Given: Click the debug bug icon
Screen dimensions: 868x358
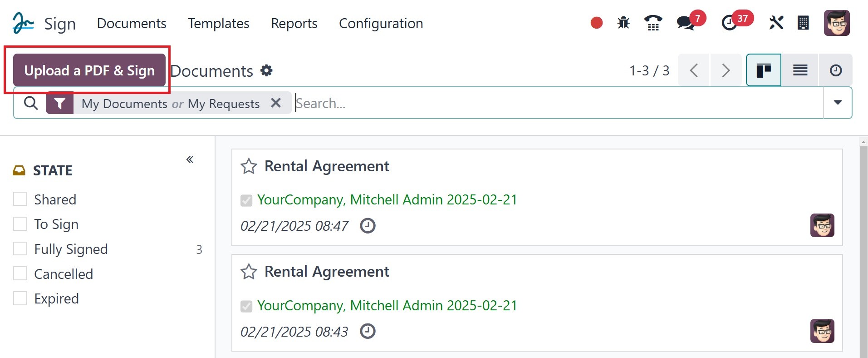Looking at the screenshot, I should point(623,23).
